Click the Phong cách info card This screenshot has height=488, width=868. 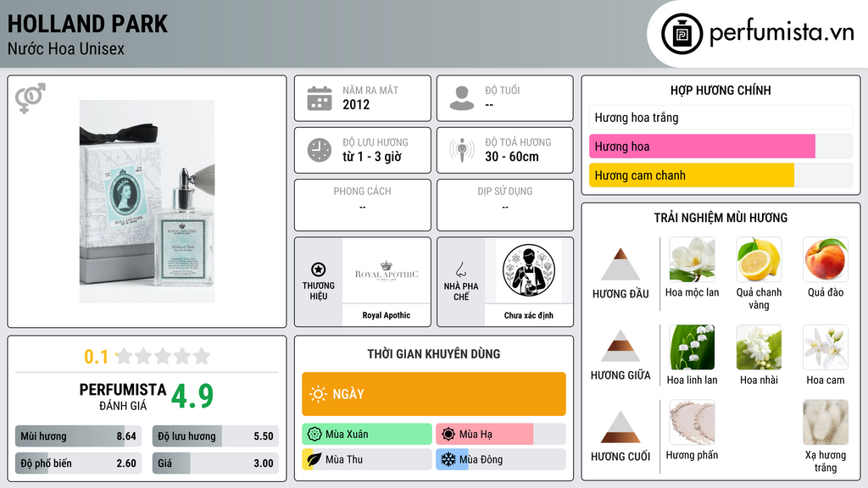coord(363,205)
